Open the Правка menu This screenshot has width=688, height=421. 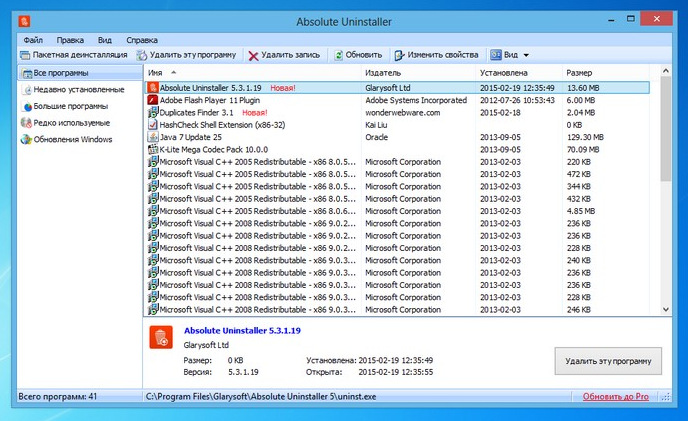click(x=70, y=40)
